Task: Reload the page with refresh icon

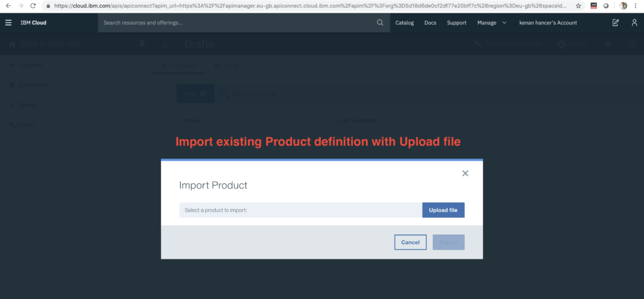Action: tap(33, 6)
